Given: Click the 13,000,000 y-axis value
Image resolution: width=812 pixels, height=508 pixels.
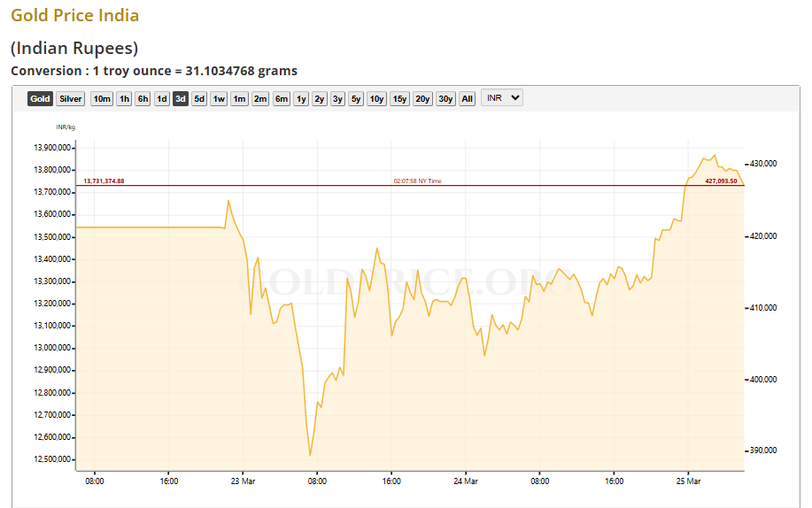Looking at the screenshot, I should (x=51, y=348).
